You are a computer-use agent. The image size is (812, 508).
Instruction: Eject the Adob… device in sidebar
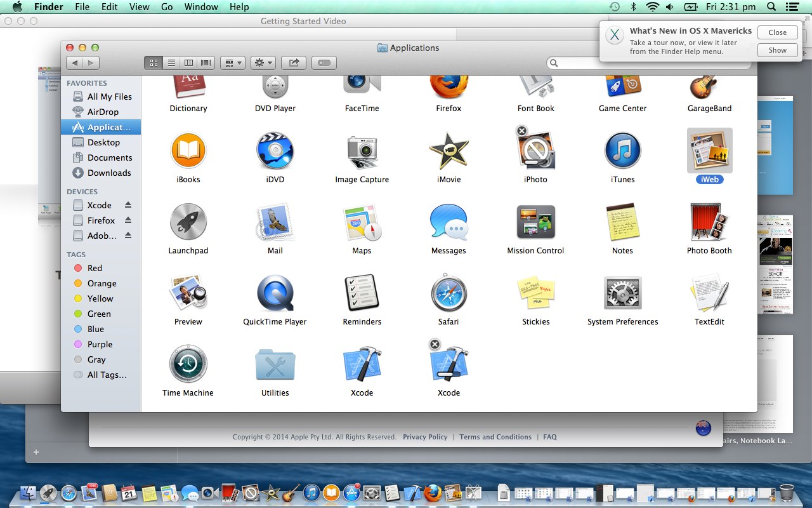coord(128,236)
